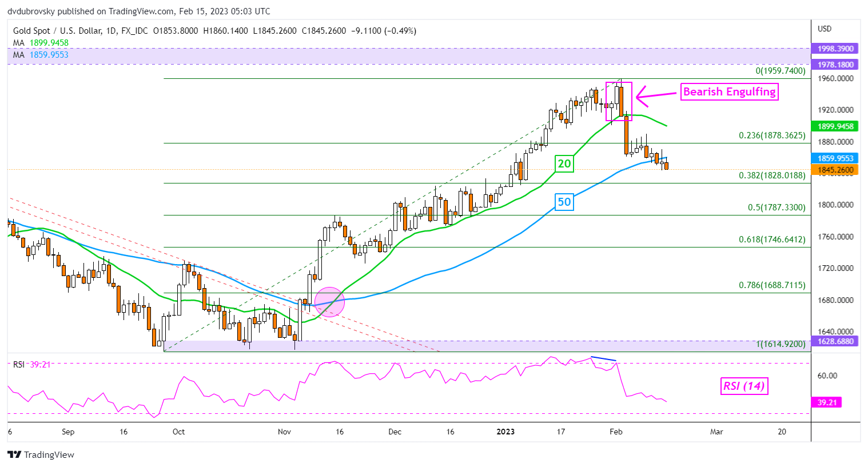This screenshot has height=467, width=868.
Task: Click the Bearish Engulfing annotation label
Action: (730, 92)
